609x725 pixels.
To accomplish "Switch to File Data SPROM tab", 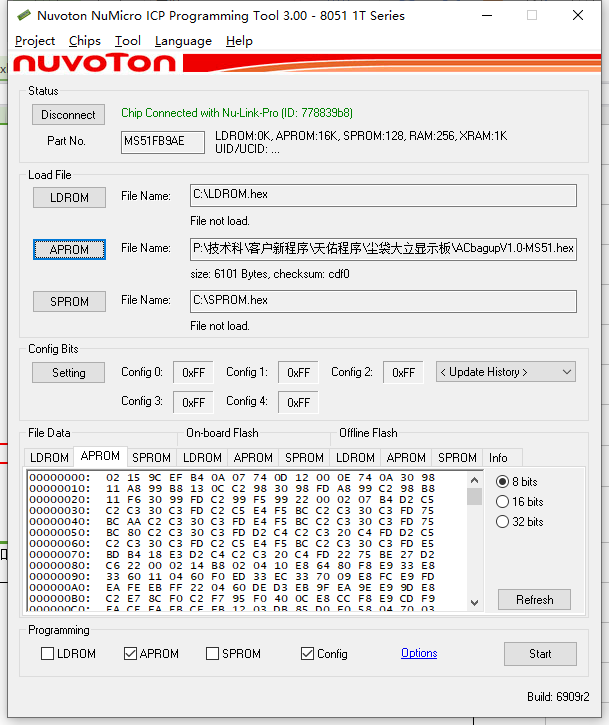I will tap(151, 458).
